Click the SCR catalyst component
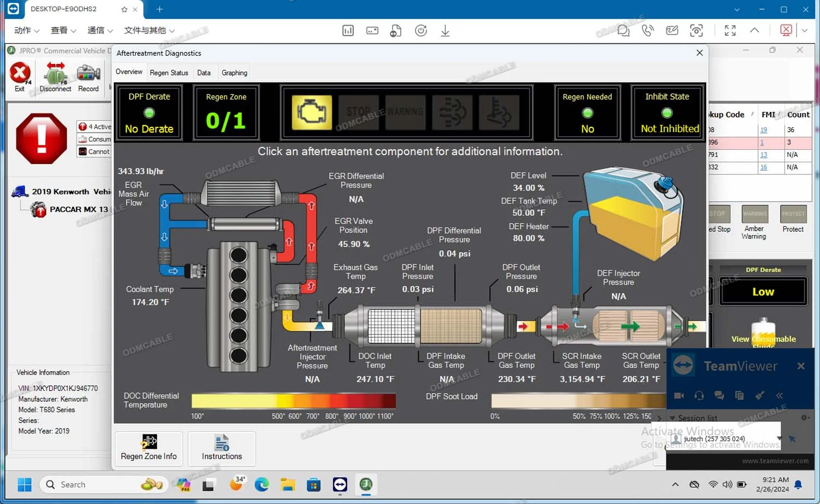 pyautogui.click(x=629, y=326)
